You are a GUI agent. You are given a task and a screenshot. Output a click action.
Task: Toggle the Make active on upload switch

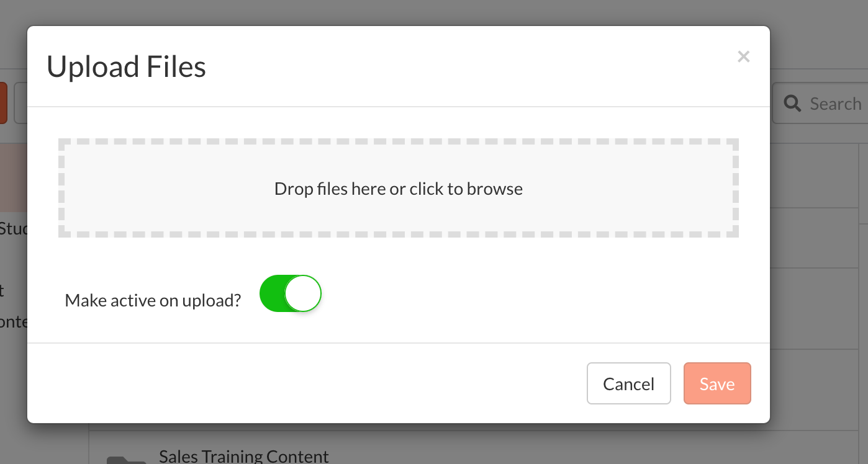click(x=290, y=293)
